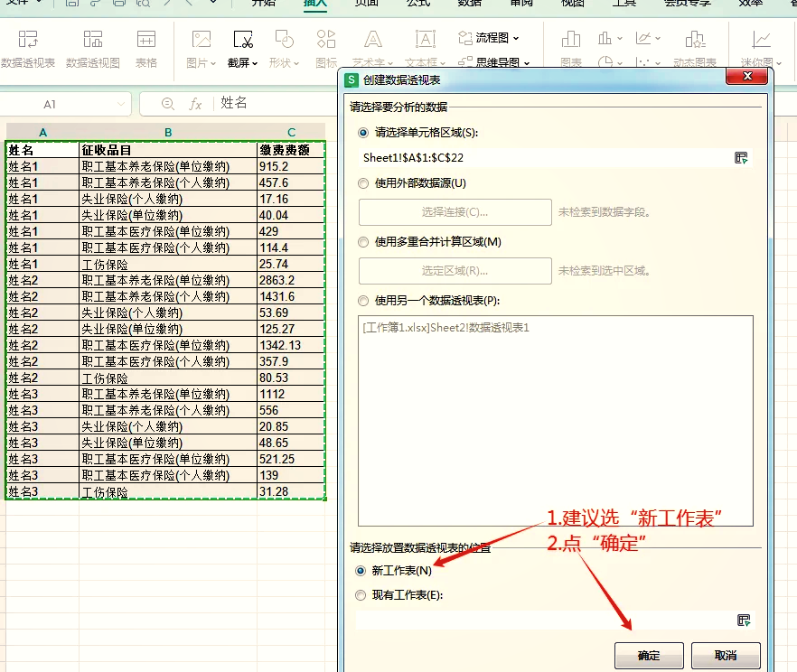Image resolution: width=797 pixels, height=672 pixels.
Task: Select 使用另一个数据透视表 radio option
Action: [363, 301]
